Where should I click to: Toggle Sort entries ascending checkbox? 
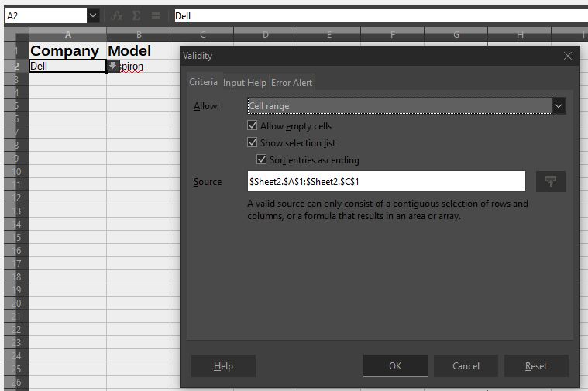(x=261, y=159)
